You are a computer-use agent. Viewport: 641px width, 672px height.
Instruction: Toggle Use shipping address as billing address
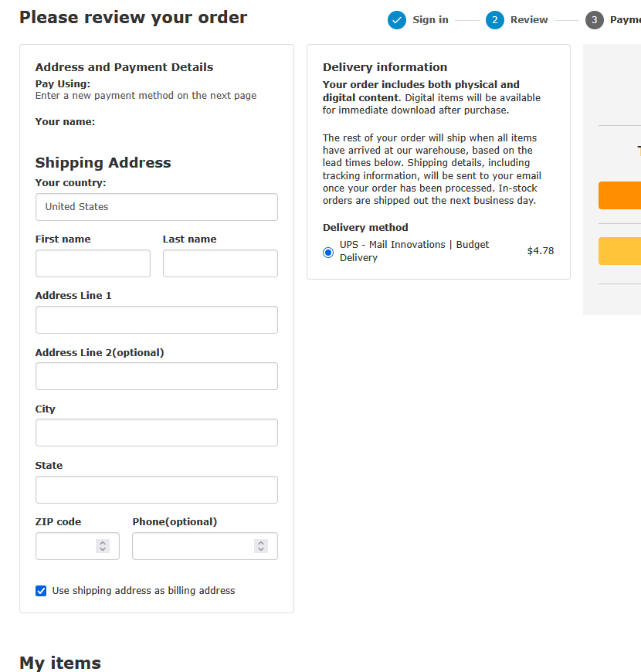(x=41, y=591)
